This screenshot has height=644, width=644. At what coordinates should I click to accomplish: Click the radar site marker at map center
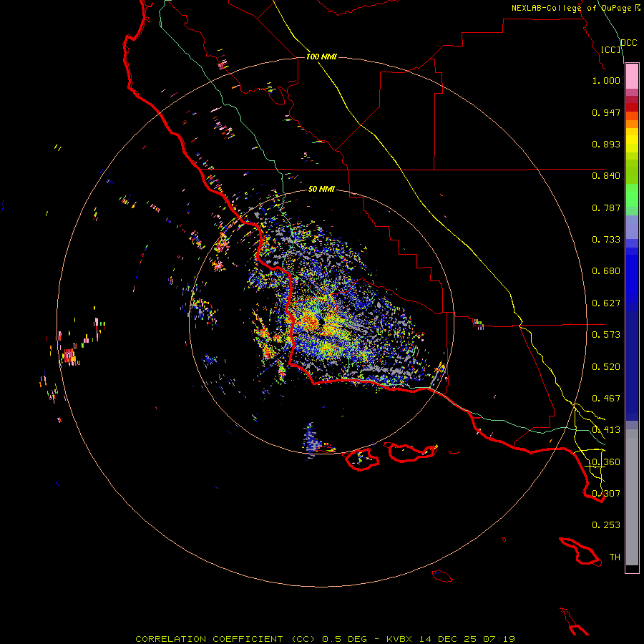(x=321, y=321)
